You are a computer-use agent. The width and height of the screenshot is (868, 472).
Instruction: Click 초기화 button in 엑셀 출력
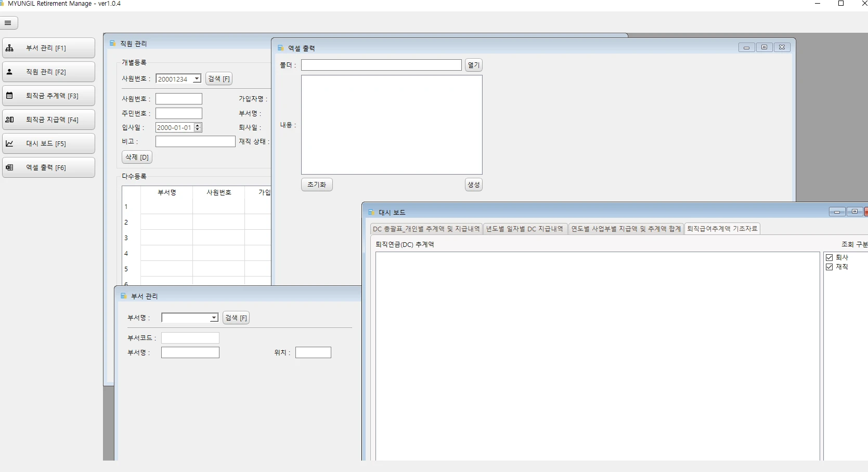[x=317, y=185]
